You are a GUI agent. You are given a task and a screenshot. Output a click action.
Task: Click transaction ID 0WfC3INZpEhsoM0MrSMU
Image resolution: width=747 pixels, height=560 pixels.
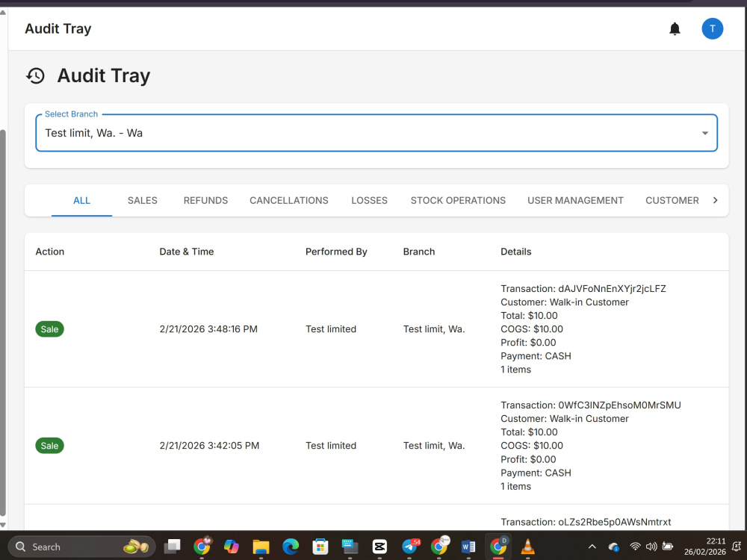coord(619,405)
